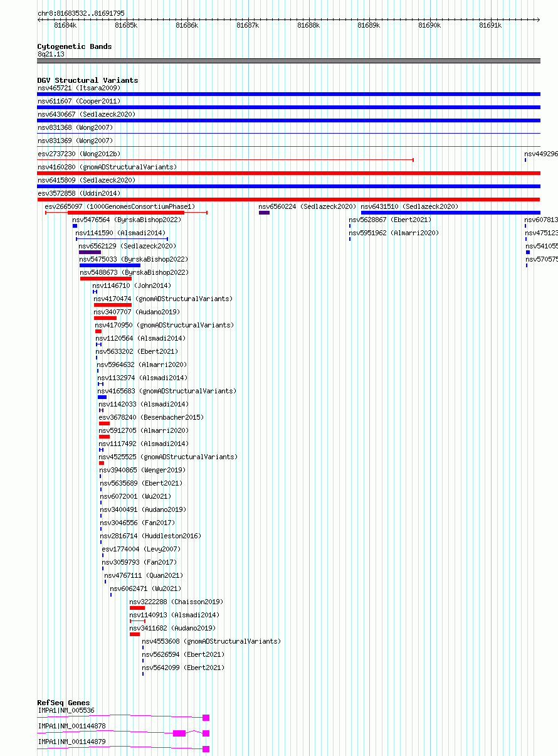Select the RefSeq Genes track title
The height and width of the screenshot is (756, 558).
point(63,703)
